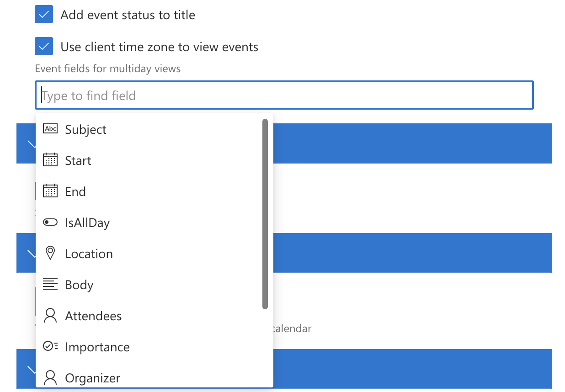Click the location pin icon beside Location
565x392 pixels.
point(50,253)
